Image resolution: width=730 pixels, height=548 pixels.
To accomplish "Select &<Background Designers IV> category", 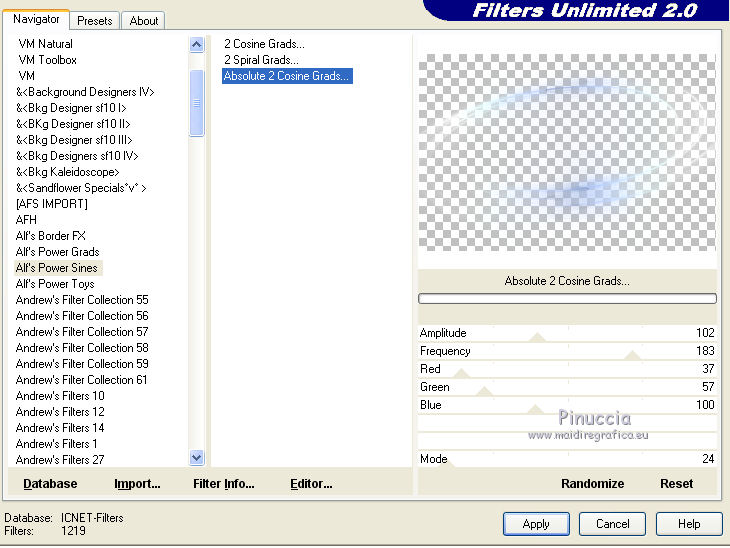I will pos(85,92).
